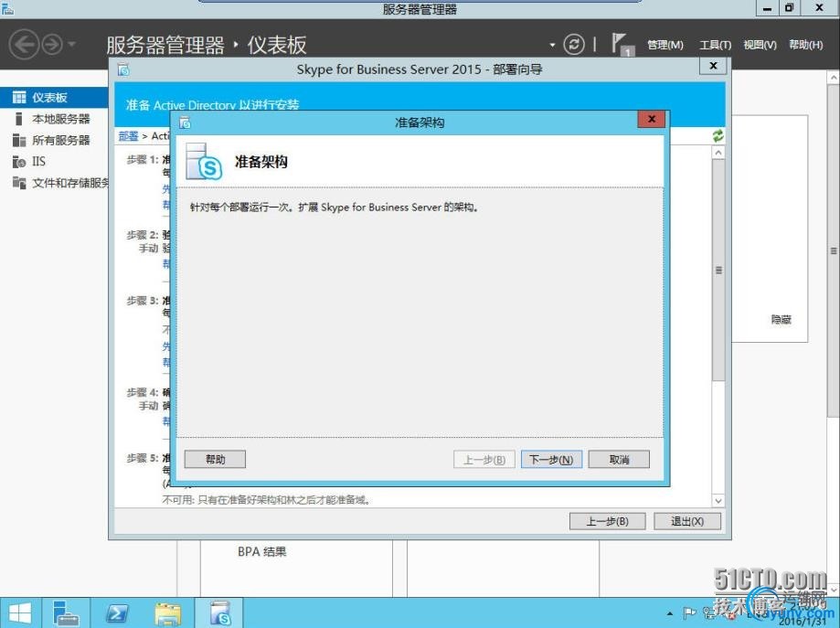Click the 上一步(B) button in Deployment Wizard window

pos(607,521)
